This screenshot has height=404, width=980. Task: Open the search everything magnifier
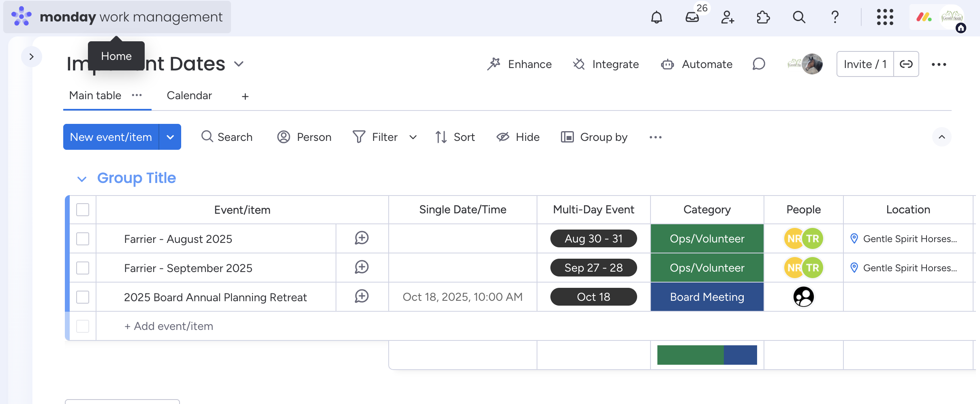[799, 17]
